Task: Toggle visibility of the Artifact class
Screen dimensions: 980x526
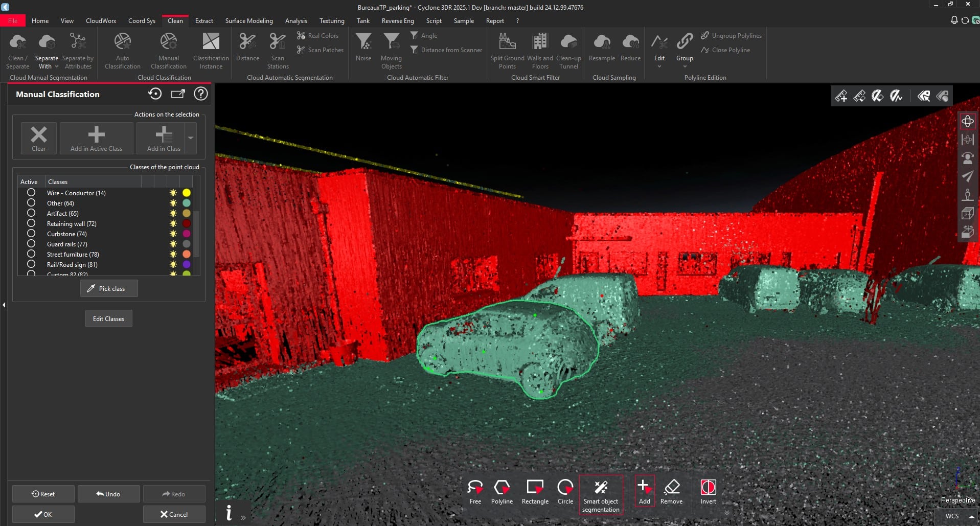Action: [172, 213]
